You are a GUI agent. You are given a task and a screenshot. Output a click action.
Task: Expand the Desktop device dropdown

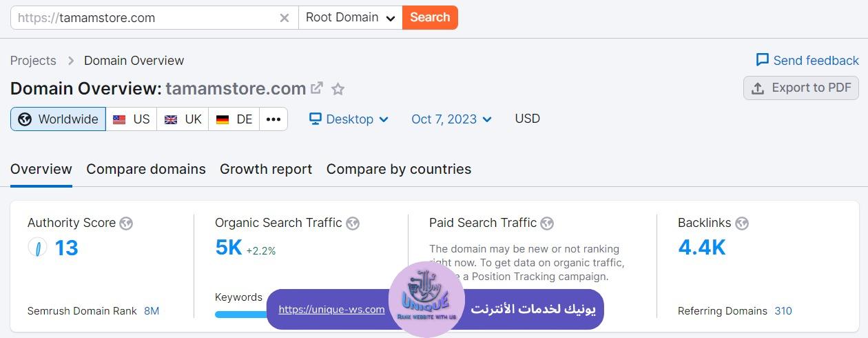click(349, 119)
